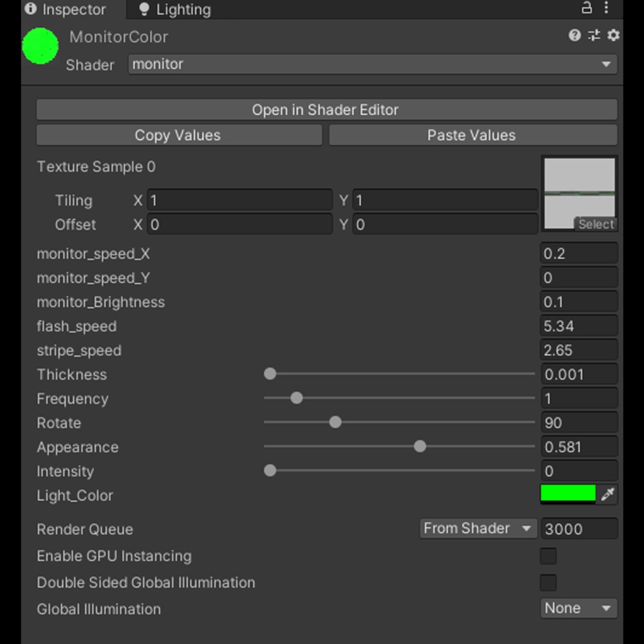Click the Appearance slider handle
This screenshot has height=644, width=644.
coord(420,447)
